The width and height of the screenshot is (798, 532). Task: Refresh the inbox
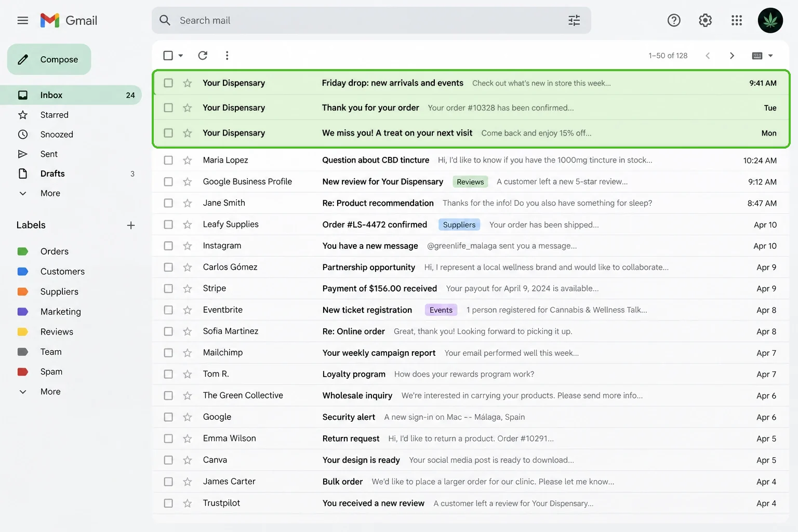203,55
